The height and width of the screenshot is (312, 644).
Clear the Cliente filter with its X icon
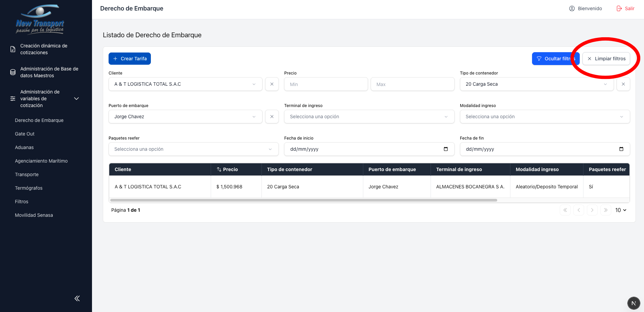(272, 84)
